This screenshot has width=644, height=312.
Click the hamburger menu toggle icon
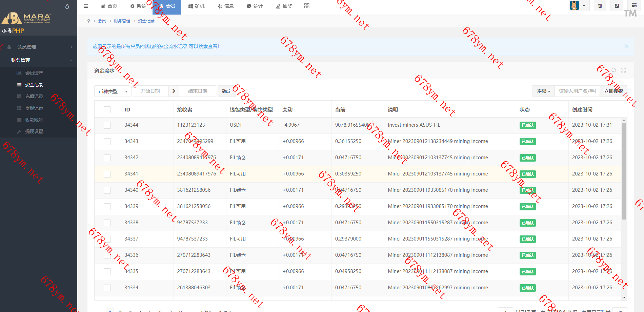point(86,6)
